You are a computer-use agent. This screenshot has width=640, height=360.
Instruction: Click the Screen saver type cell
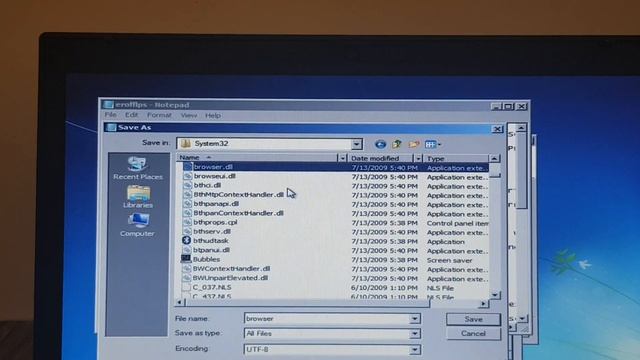tap(449, 260)
